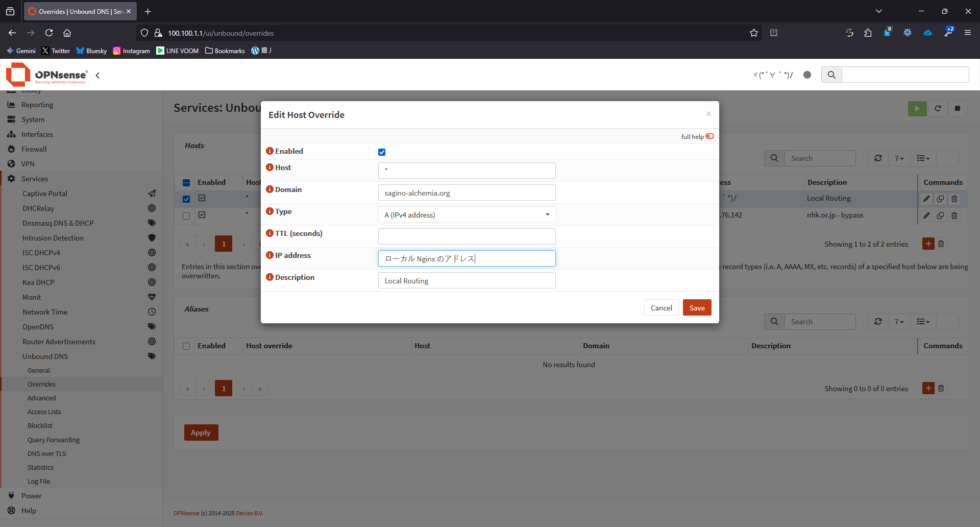Screen dimensions: 980x527
Task: Click the green start service play button
Action: tap(917, 108)
